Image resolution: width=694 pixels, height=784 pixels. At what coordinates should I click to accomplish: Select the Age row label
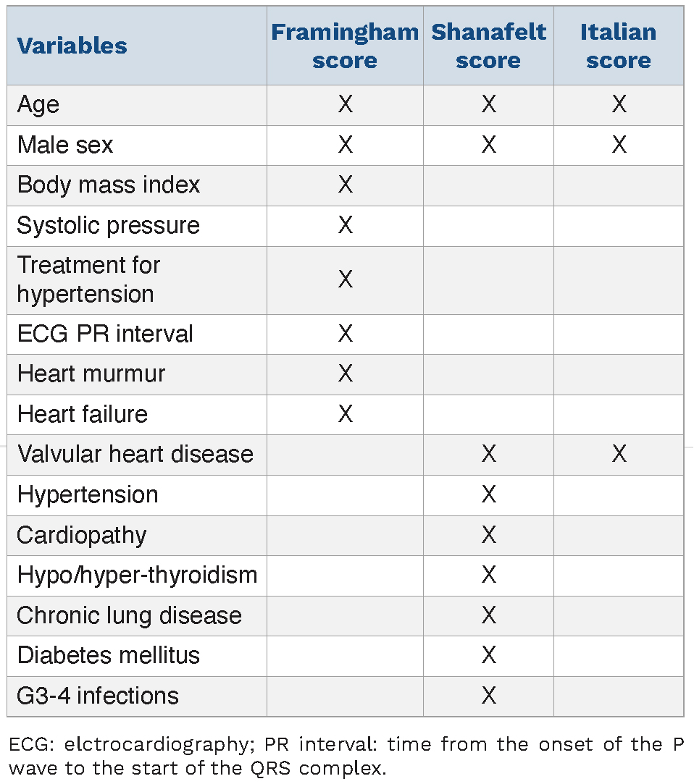coord(38,105)
